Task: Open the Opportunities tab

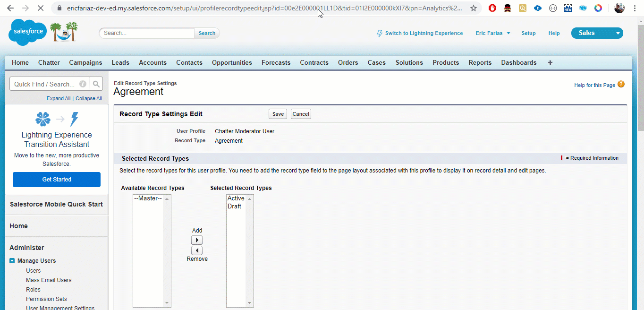Action: [x=232, y=62]
